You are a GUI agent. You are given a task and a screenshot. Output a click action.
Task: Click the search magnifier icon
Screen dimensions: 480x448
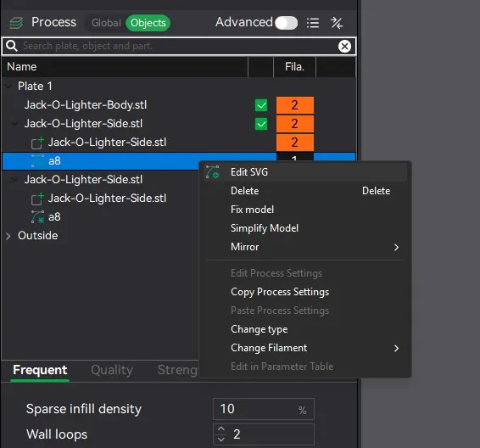click(12, 46)
